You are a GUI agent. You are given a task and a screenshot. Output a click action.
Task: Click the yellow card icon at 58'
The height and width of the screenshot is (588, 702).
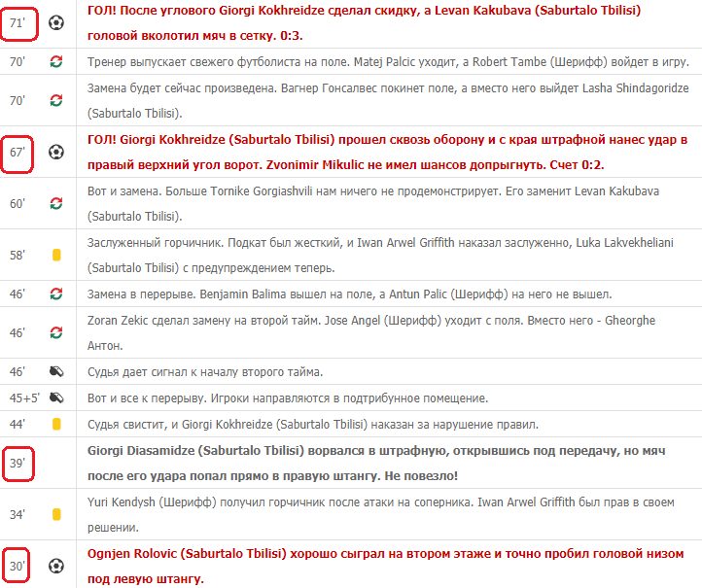click(56, 255)
